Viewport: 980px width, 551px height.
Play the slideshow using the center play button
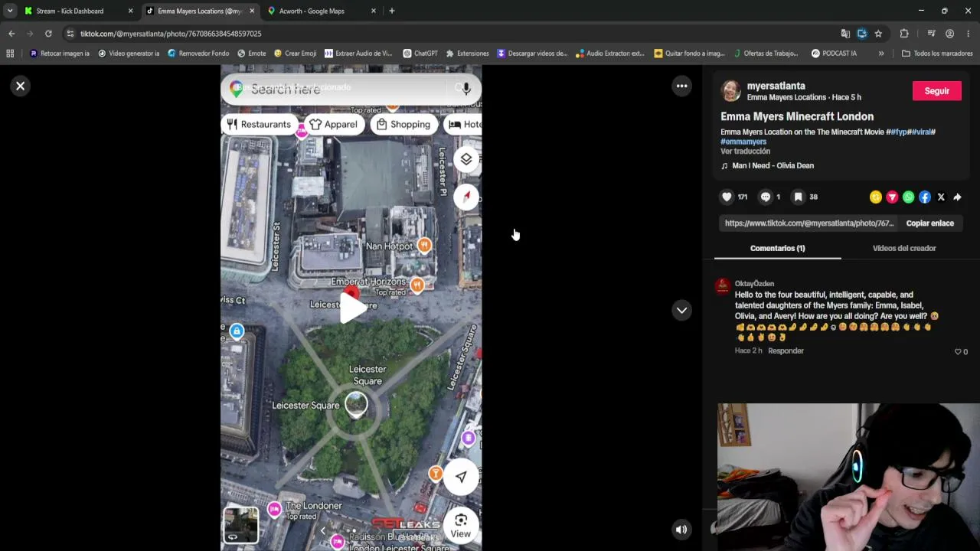point(351,308)
